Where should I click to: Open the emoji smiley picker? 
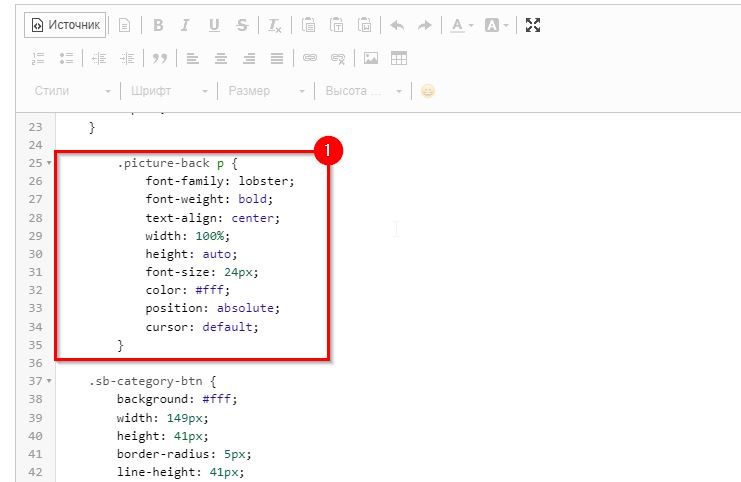pyautogui.click(x=428, y=91)
